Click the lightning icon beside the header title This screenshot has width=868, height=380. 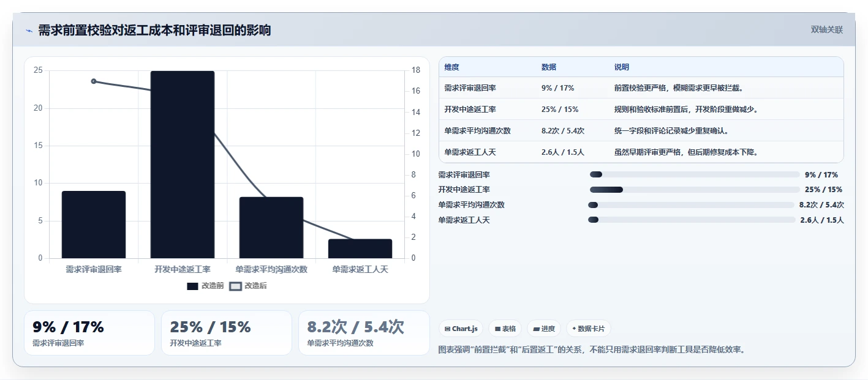click(29, 31)
